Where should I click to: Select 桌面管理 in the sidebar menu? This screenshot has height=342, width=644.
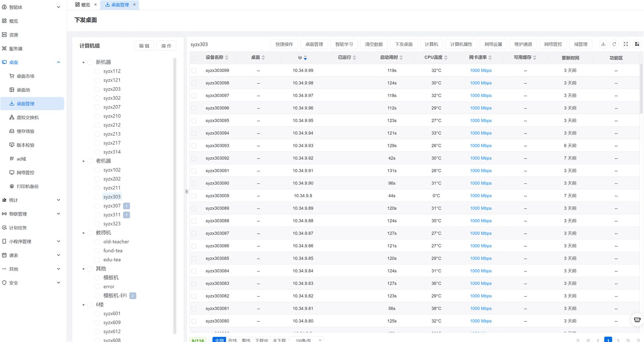pos(32,104)
